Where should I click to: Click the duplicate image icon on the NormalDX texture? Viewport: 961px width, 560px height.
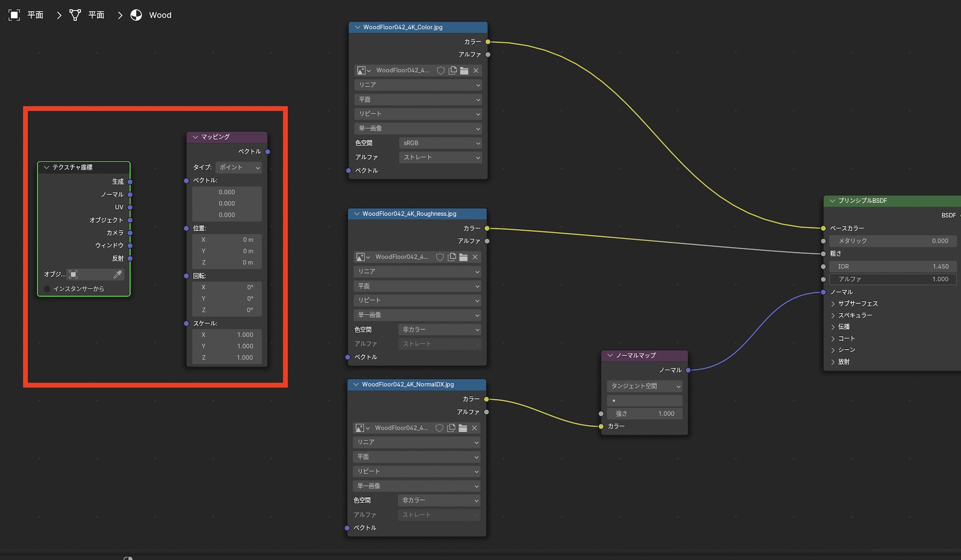tap(451, 428)
